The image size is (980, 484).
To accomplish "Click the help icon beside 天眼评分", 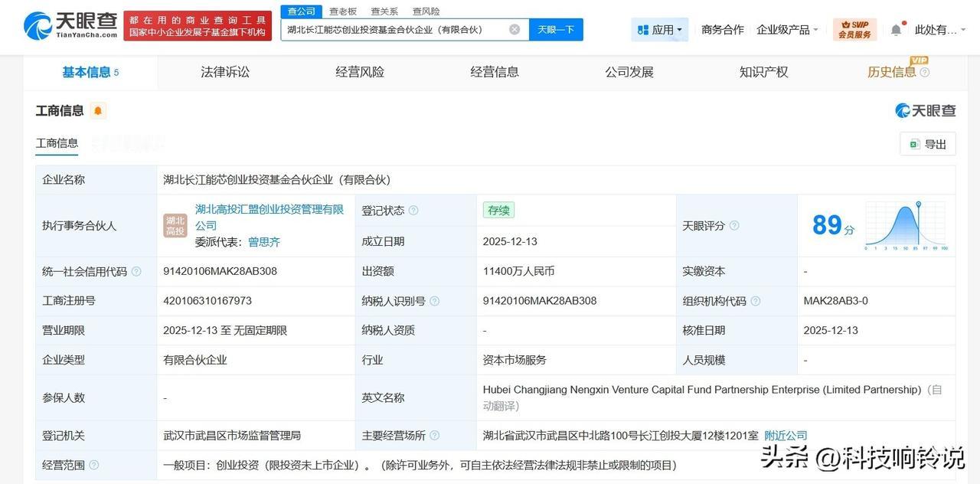I will pyautogui.click(x=734, y=225).
